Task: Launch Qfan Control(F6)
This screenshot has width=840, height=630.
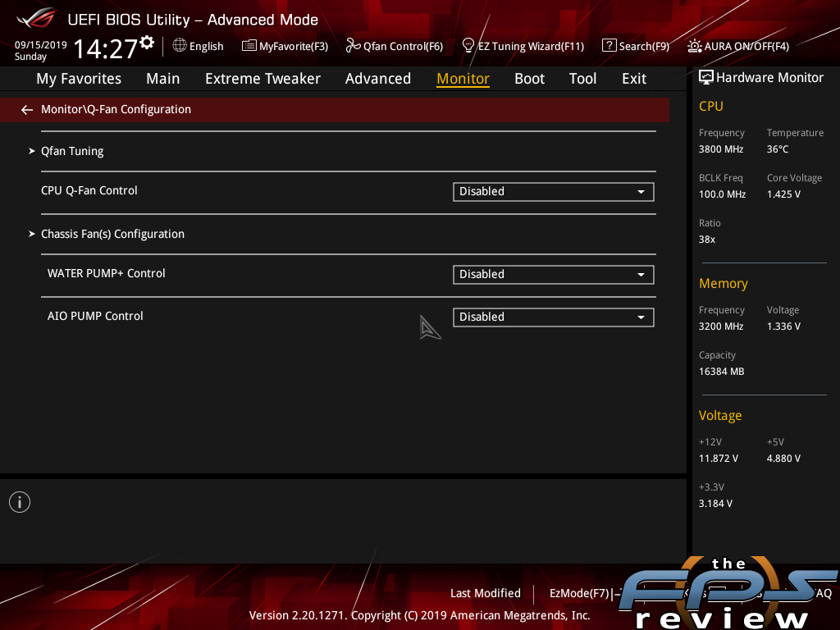Action: [x=395, y=46]
